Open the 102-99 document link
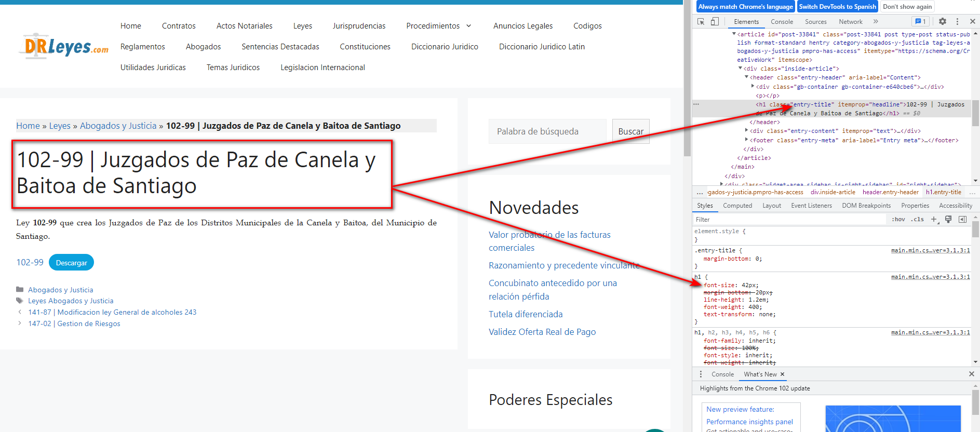This screenshot has width=980, height=432. [30, 262]
